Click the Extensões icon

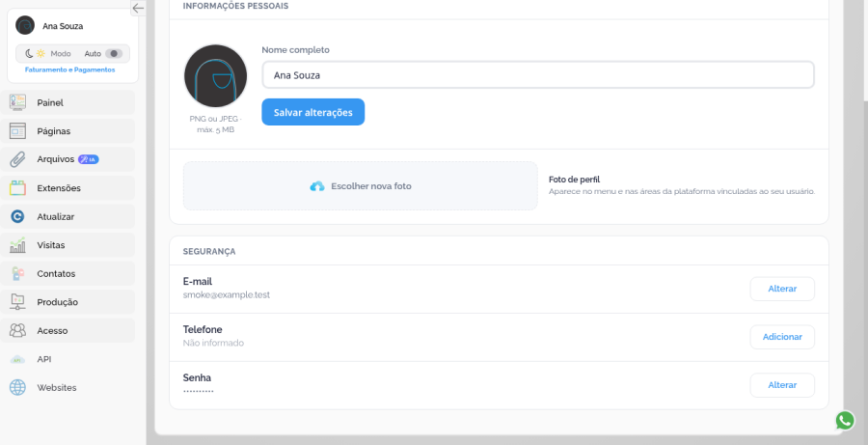click(17, 188)
